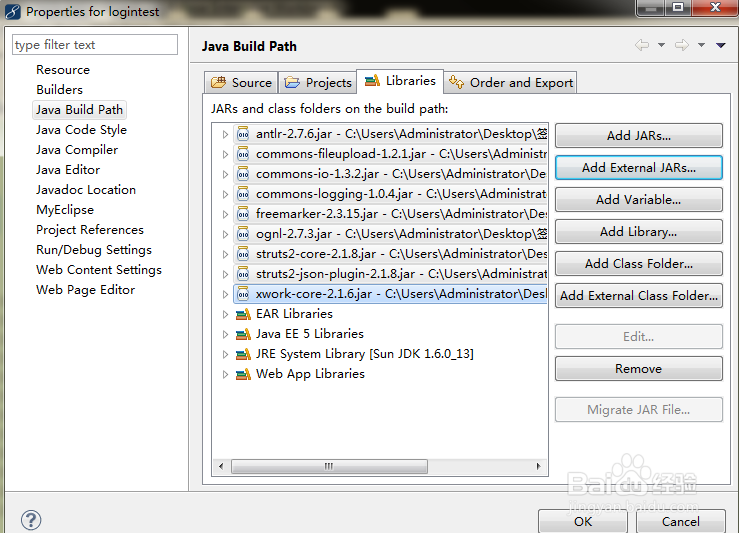This screenshot has height=533, width=739.
Task: Click the xwork-core-2.1.6.jar file icon
Action: click(x=243, y=294)
